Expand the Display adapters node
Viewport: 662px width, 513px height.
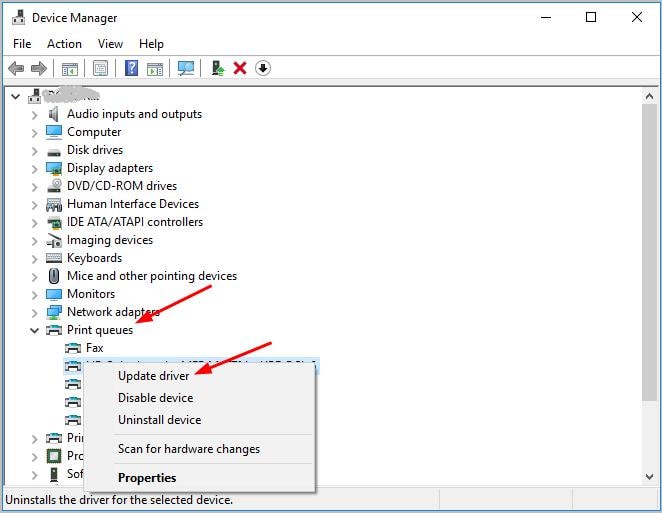[35, 169]
